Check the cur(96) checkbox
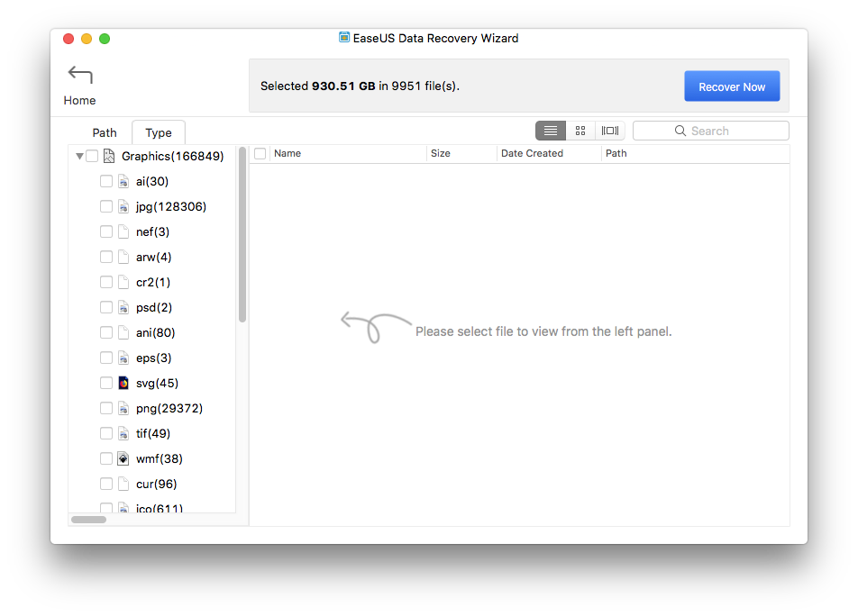 [x=106, y=484]
